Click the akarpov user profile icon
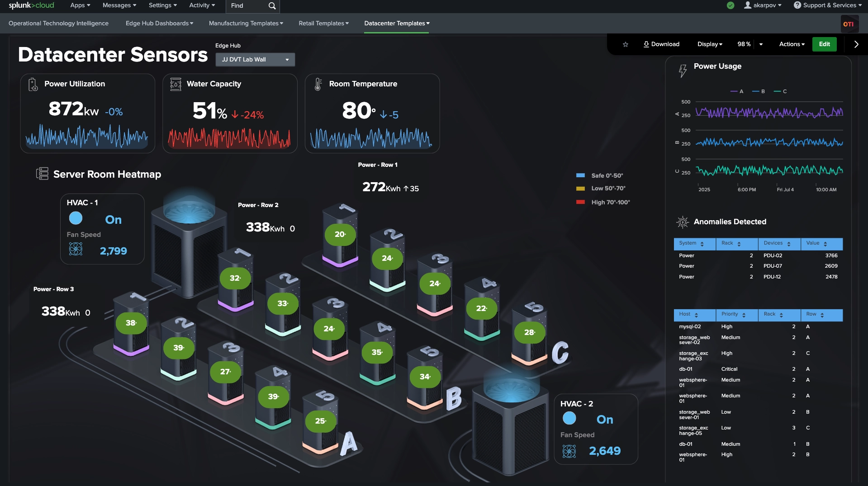868x486 pixels. [x=748, y=5]
